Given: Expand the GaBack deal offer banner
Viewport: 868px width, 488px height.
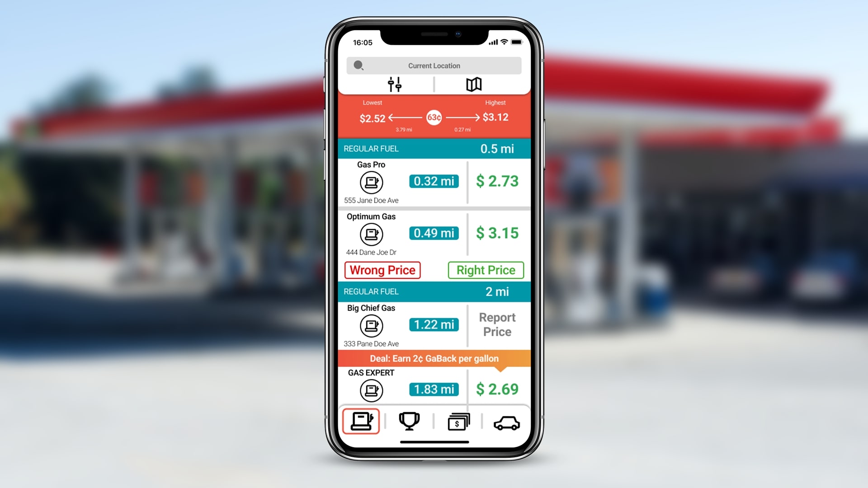Looking at the screenshot, I should click(x=434, y=358).
